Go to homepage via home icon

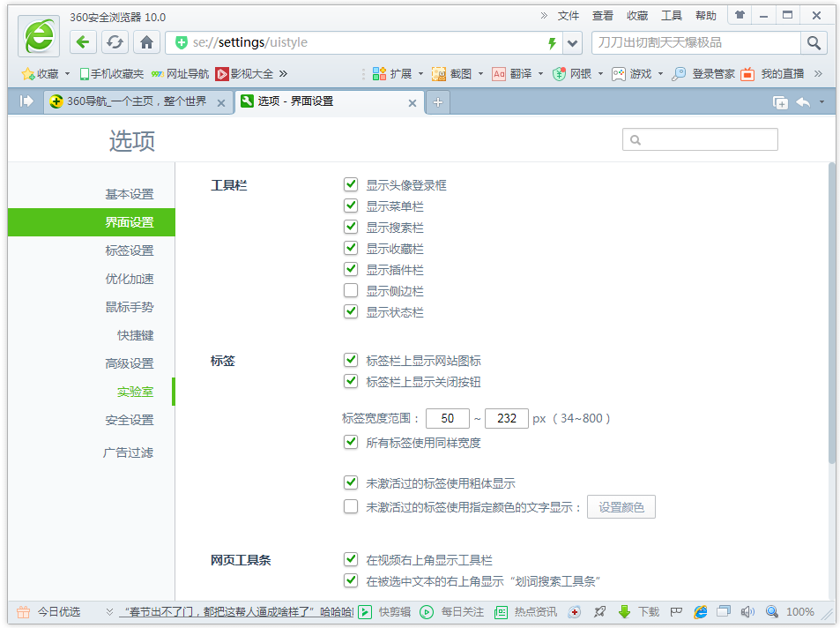point(146,42)
